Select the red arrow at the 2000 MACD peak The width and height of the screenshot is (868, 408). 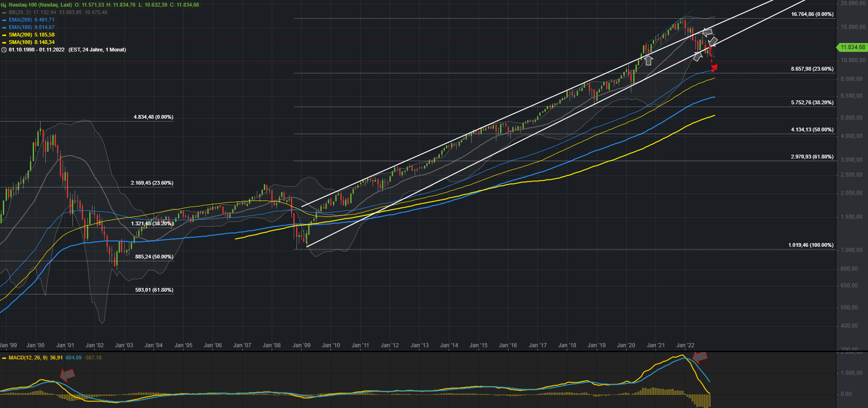pyautogui.click(x=68, y=374)
